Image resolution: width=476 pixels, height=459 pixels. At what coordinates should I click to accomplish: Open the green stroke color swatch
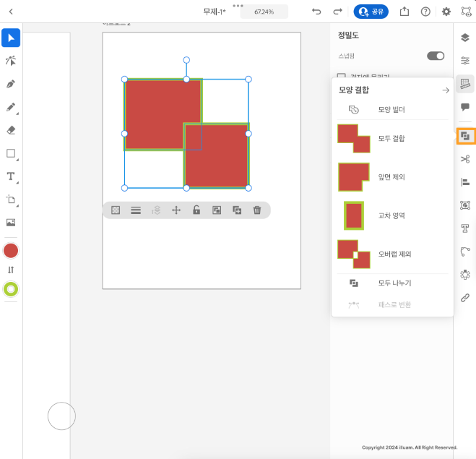11,289
